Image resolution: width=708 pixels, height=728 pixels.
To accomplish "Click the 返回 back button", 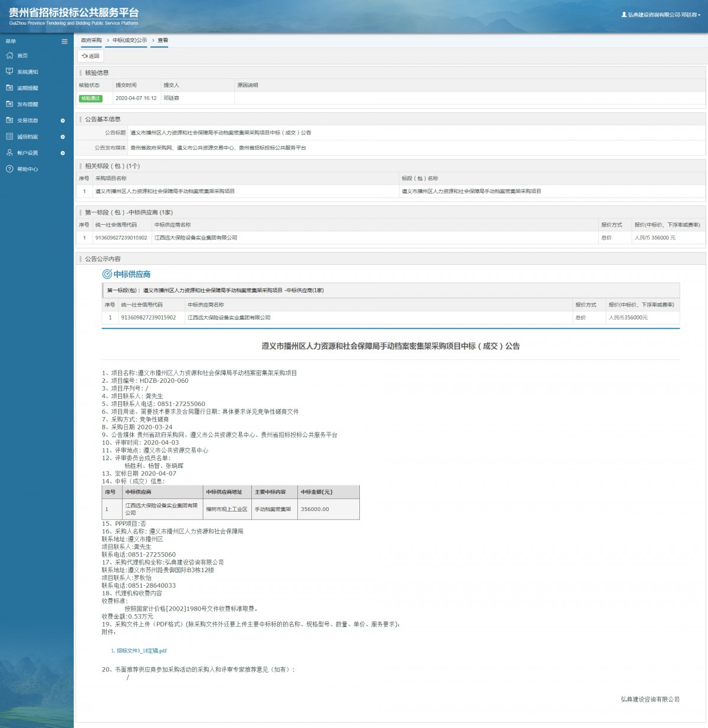I will (x=91, y=56).
